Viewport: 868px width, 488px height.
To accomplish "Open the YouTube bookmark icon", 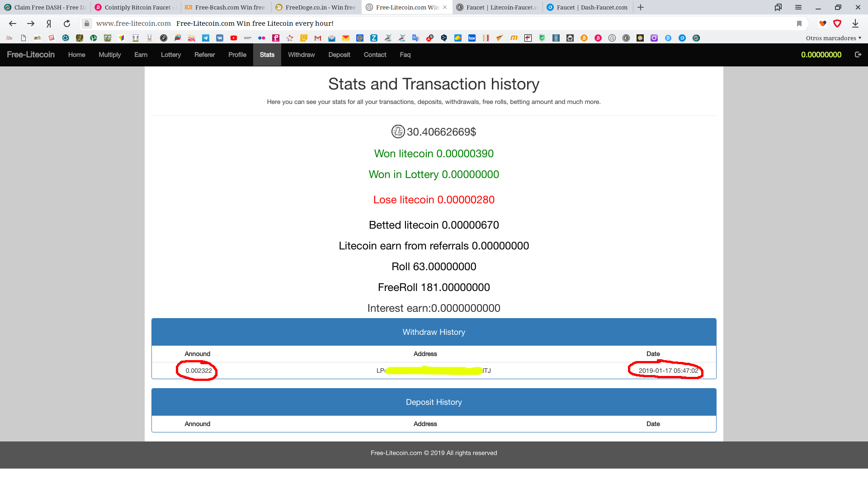I will 234,38.
